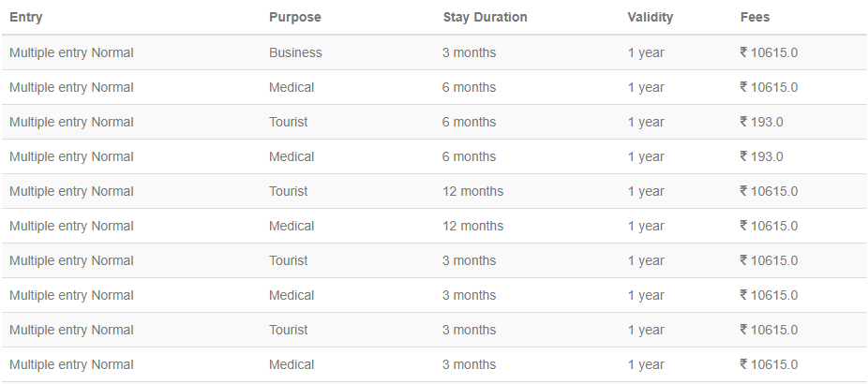Click the last row's ₹ 10615.0 fee
Image resolution: width=868 pixels, height=384 pixels.
769,364
